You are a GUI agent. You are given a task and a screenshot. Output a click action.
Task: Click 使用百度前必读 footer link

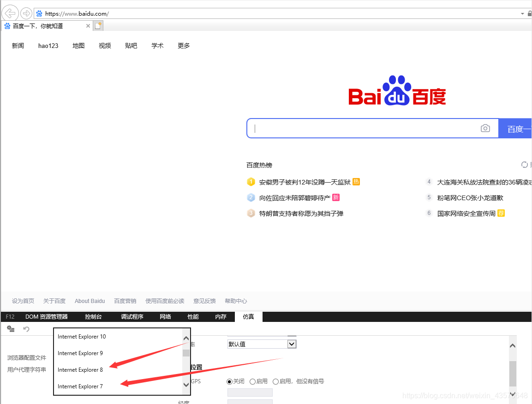(x=165, y=301)
